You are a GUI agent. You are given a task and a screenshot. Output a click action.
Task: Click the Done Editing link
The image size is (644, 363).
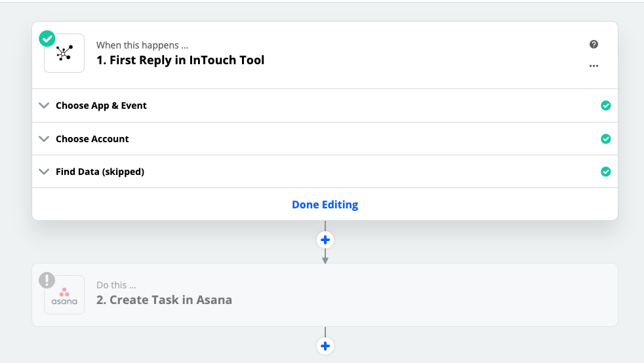325,204
